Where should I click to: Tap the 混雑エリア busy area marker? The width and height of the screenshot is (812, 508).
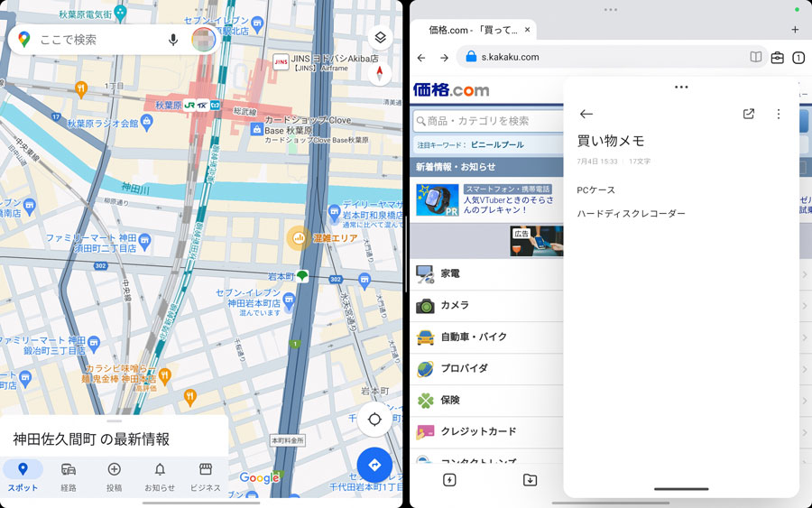click(299, 238)
